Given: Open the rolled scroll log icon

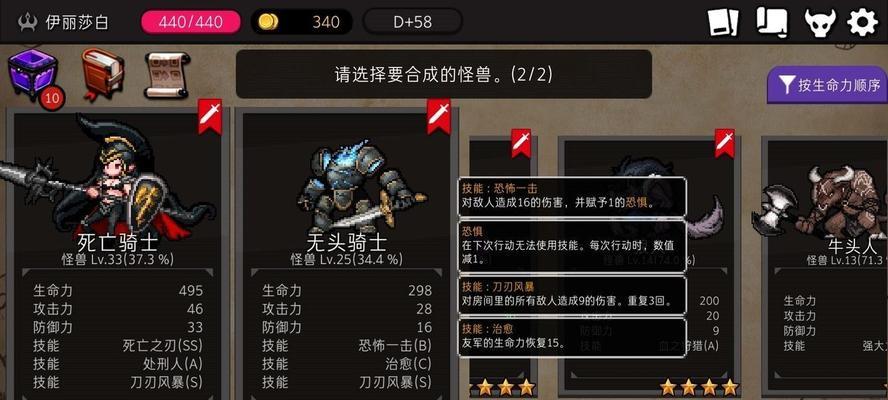Looking at the screenshot, I should pos(772,22).
